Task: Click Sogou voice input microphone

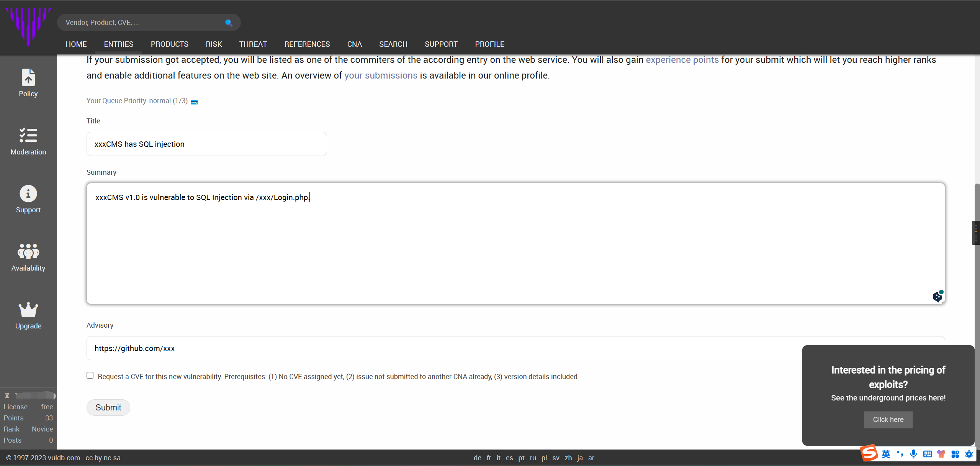Action: coord(914,454)
